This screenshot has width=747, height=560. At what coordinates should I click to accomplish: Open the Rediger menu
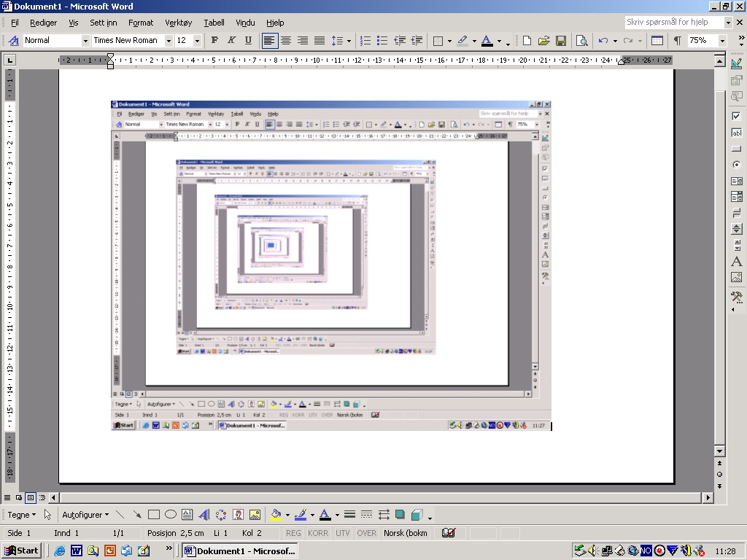[43, 23]
